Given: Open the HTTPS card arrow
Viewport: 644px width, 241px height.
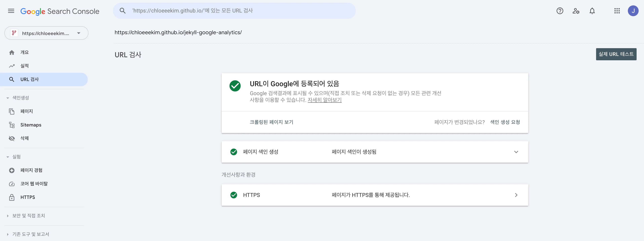Looking at the screenshot, I should [x=516, y=195].
